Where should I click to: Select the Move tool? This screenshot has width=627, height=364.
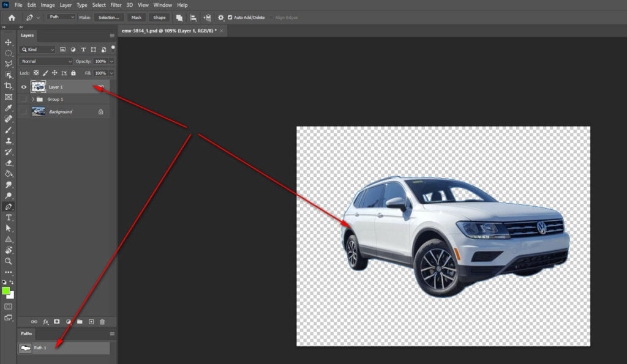(x=8, y=42)
